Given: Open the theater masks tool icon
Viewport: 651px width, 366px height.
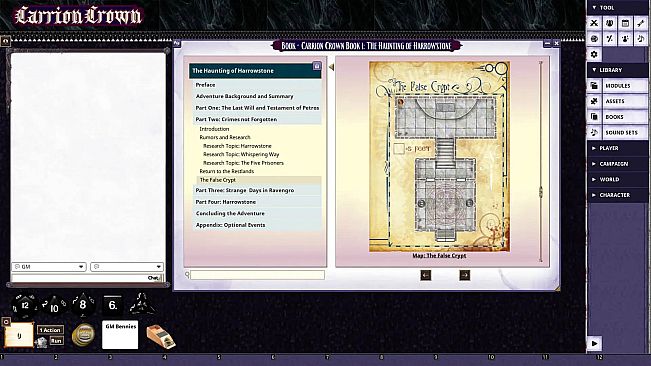Looking at the screenshot, I should pyautogui.click(x=609, y=23).
